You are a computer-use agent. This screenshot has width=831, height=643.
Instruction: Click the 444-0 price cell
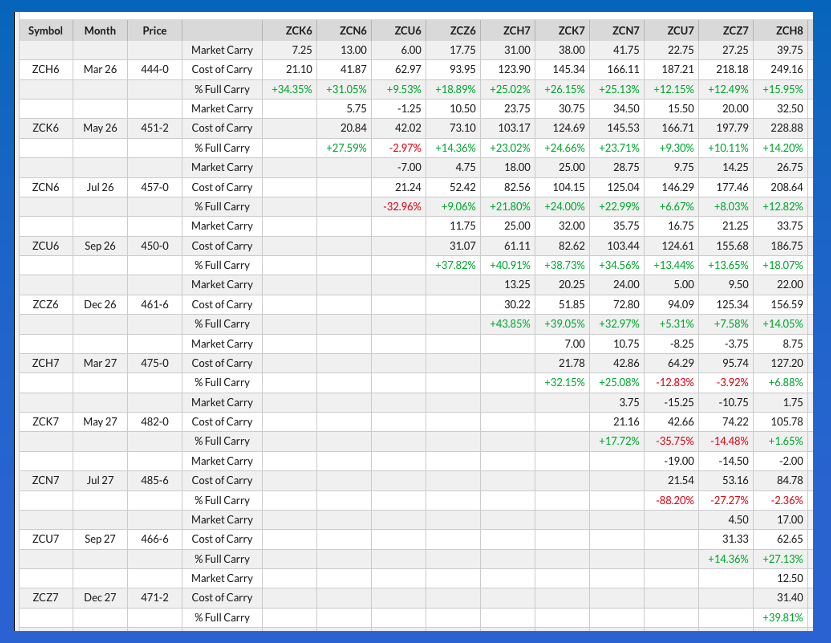154,69
